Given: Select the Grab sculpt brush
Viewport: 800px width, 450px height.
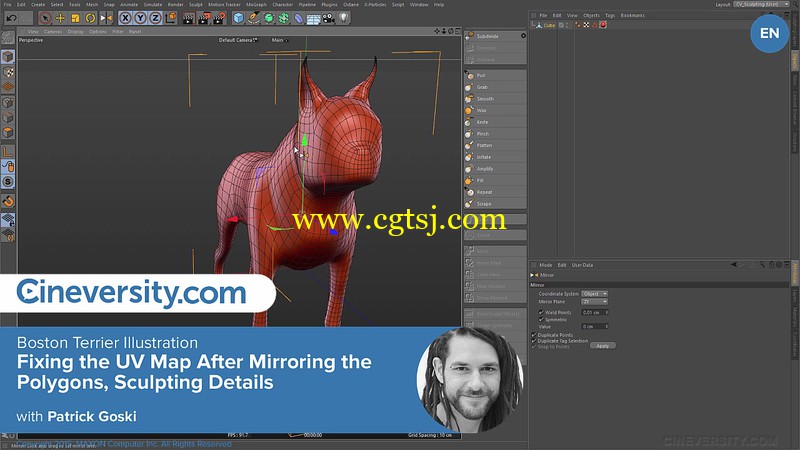Looking at the screenshot, I should 495,87.
